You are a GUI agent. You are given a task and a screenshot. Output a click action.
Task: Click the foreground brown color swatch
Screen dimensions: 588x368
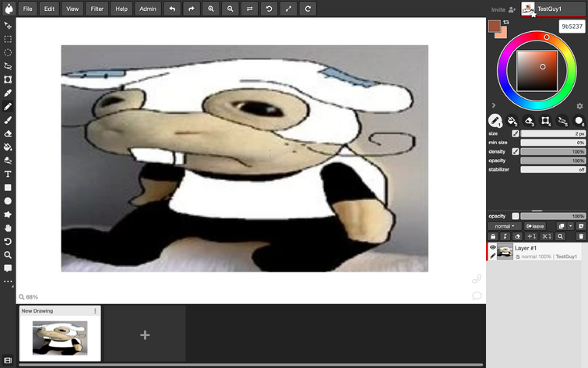click(495, 26)
